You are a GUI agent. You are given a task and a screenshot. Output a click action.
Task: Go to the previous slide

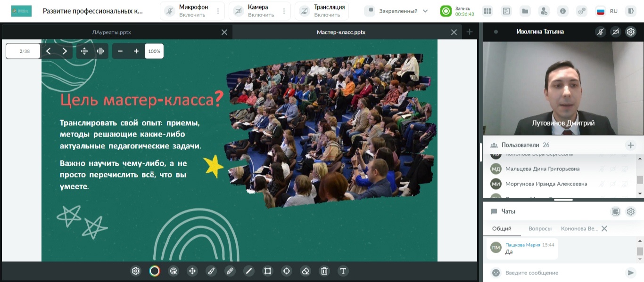(49, 51)
